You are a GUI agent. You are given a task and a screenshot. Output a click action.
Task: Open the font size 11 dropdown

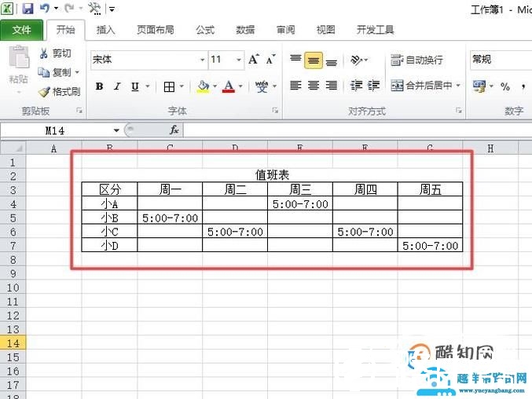[x=239, y=60]
